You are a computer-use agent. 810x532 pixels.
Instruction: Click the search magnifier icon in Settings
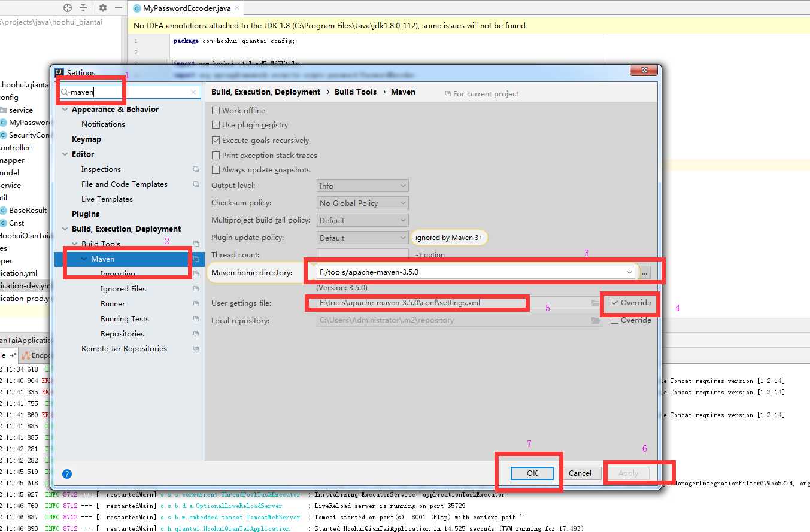click(x=65, y=92)
